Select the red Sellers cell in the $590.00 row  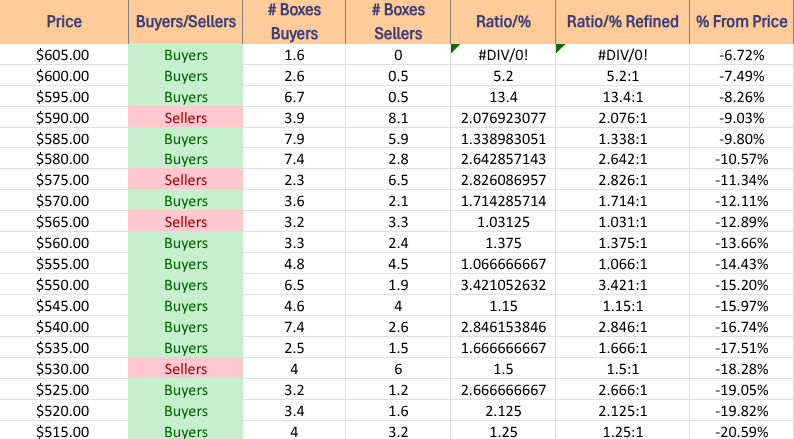click(x=185, y=118)
